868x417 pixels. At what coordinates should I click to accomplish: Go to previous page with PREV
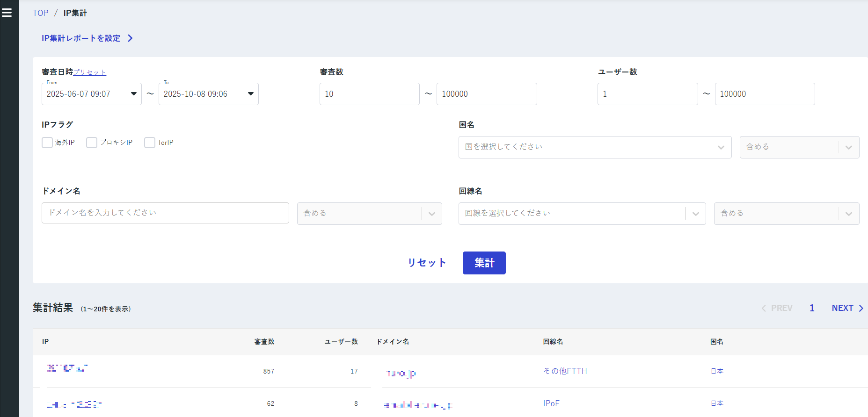click(777, 308)
